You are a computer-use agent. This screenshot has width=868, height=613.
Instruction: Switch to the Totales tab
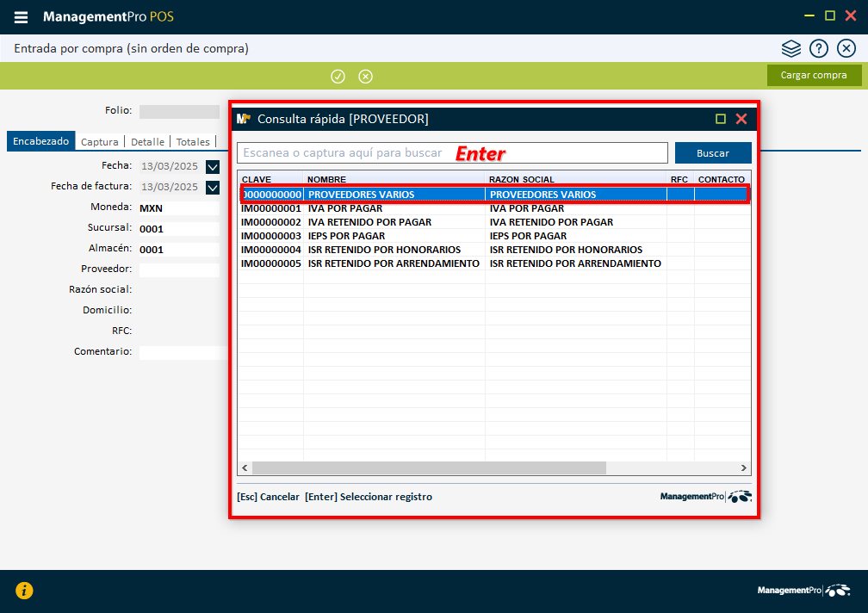[193, 142]
